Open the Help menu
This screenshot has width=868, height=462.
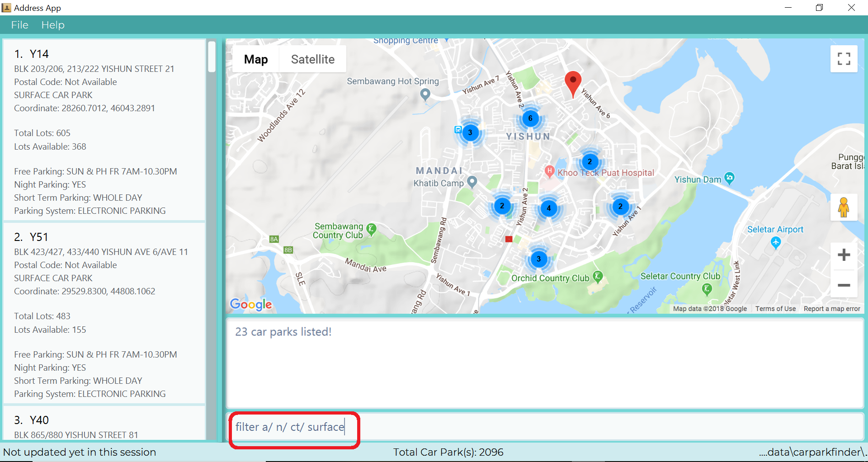point(53,25)
